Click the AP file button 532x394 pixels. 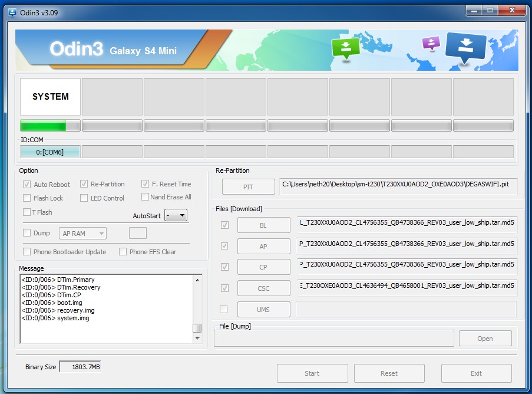(x=263, y=247)
